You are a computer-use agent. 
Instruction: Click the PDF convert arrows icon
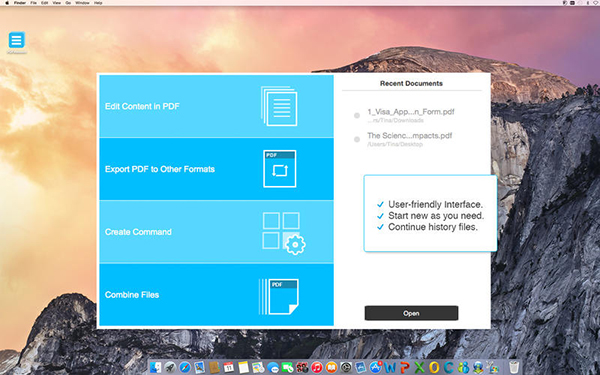click(280, 169)
